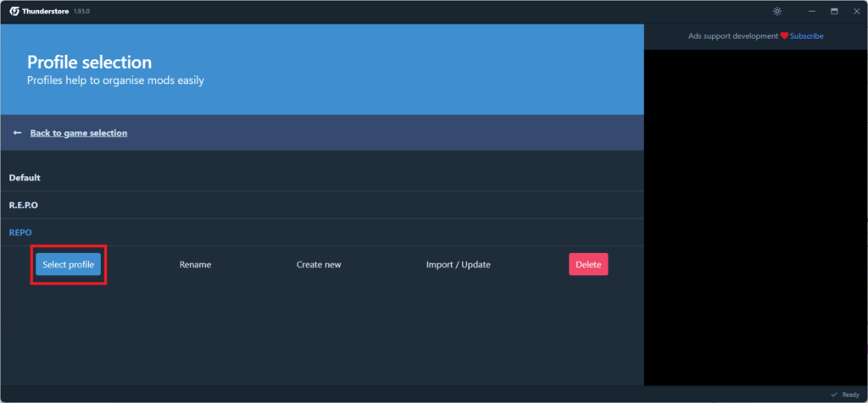Click the back arrow icon
Image resolution: width=868 pixels, height=403 pixels.
(x=18, y=133)
